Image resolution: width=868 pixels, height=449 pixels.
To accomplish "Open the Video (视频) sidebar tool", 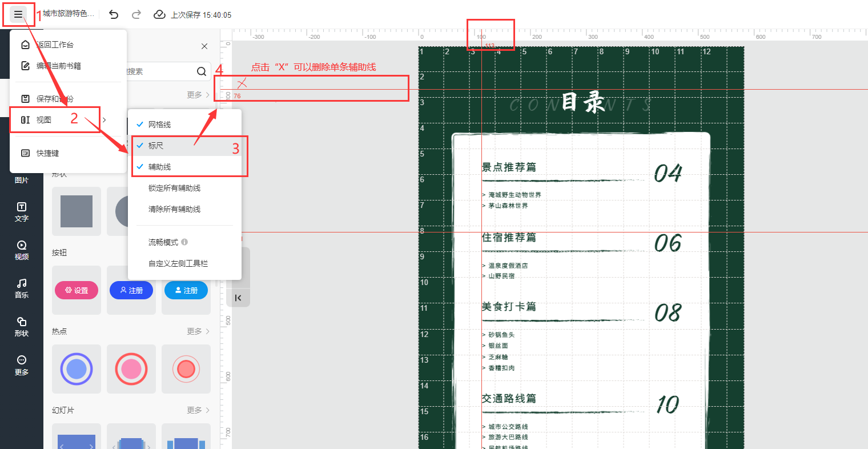I will pyautogui.click(x=22, y=250).
